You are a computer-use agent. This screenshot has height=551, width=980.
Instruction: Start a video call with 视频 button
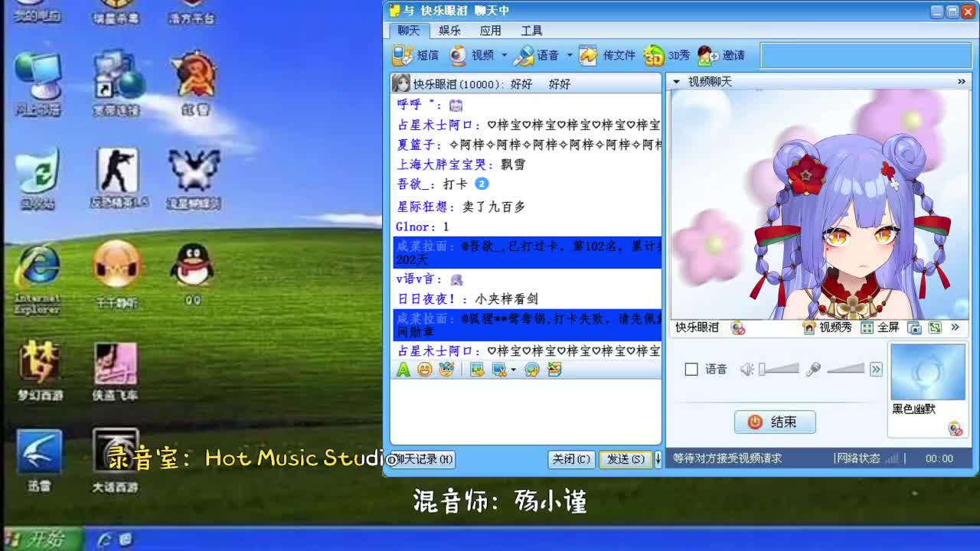(x=473, y=55)
